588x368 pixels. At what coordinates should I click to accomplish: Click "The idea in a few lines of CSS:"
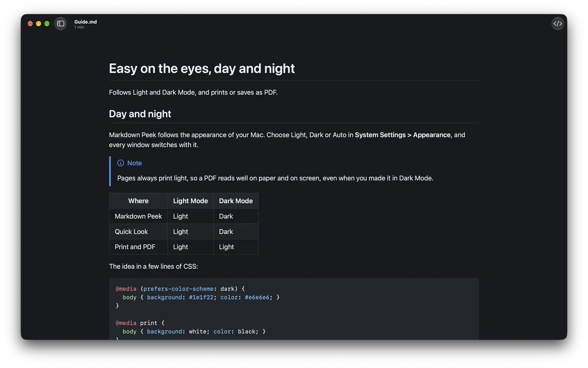point(154,266)
